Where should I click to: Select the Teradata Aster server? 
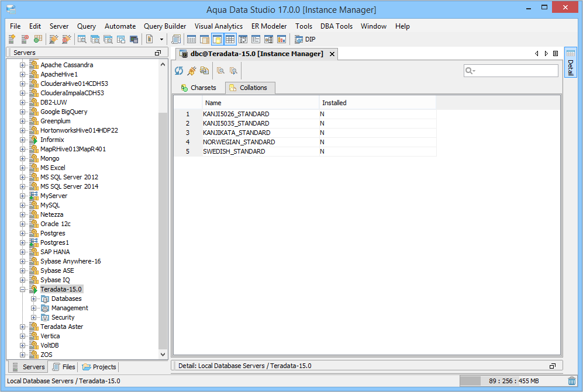pyautogui.click(x=62, y=327)
